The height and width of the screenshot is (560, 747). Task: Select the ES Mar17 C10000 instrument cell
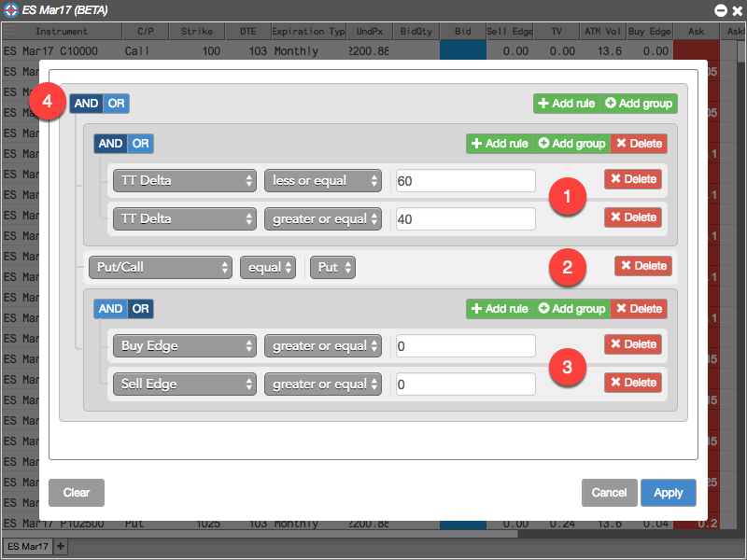tap(62, 51)
